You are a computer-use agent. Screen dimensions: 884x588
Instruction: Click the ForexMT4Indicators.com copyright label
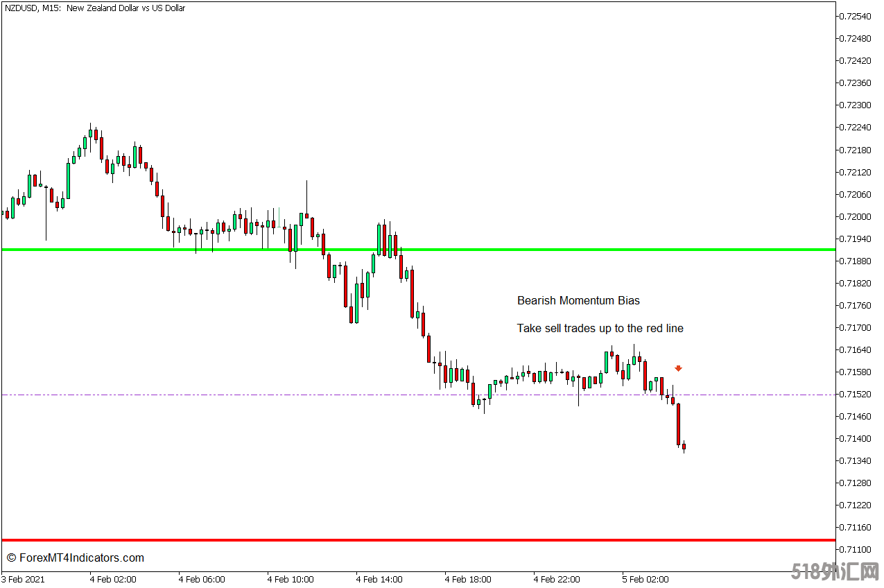pyautogui.click(x=75, y=558)
